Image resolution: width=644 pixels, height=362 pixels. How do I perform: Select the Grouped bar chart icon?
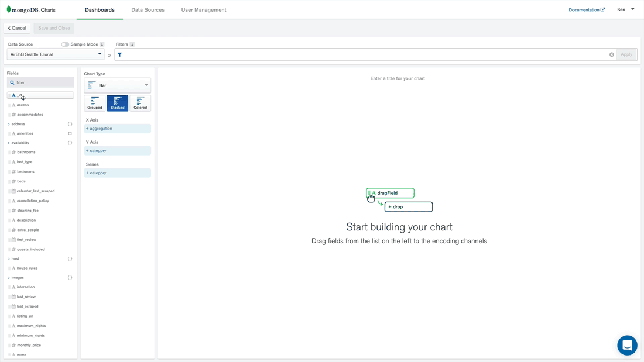94,103
